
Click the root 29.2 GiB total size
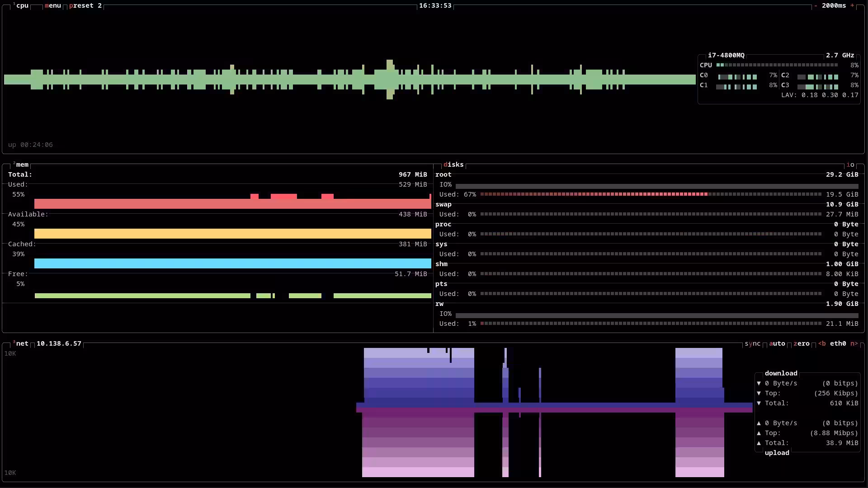pyautogui.click(x=842, y=174)
